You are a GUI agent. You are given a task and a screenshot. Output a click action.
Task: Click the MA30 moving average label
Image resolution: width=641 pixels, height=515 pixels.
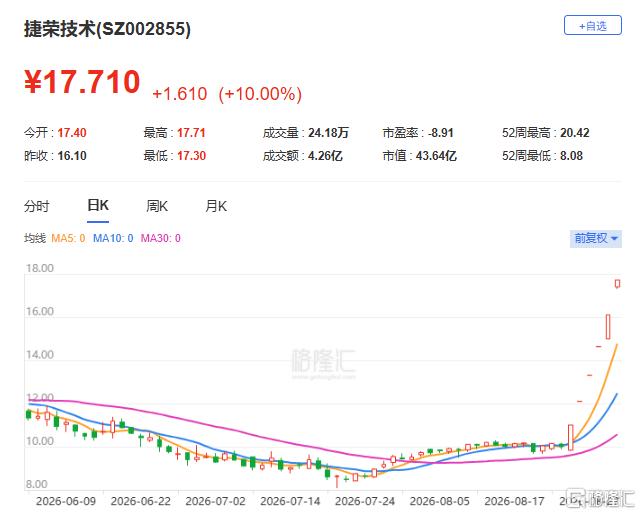[x=161, y=238]
